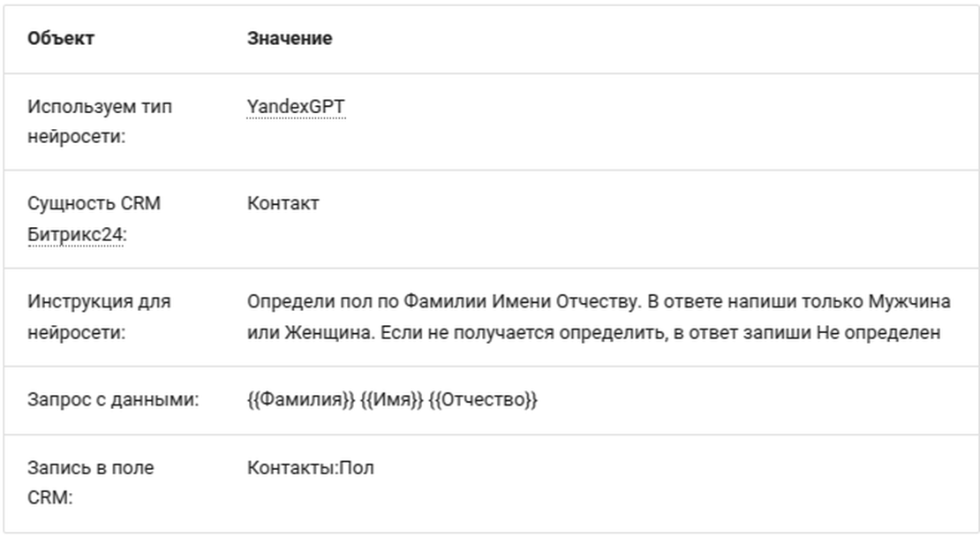Click the 'Контакты:Пол' value

click(311, 467)
